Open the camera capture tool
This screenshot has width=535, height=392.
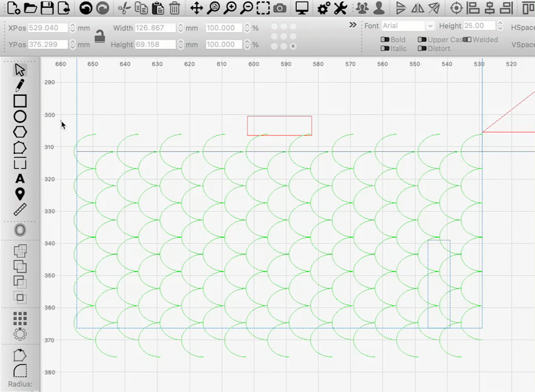point(280,8)
